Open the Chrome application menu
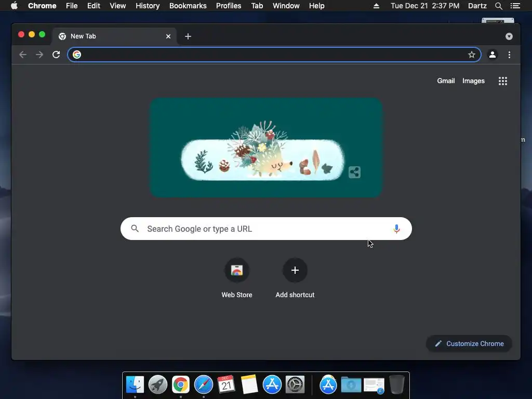The image size is (532, 399). [x=42, y=6]
